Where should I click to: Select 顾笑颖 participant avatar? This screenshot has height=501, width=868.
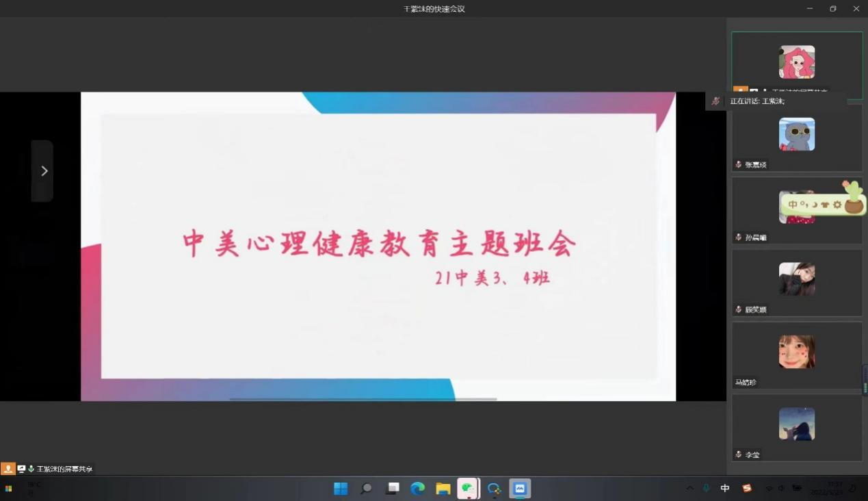797,279
